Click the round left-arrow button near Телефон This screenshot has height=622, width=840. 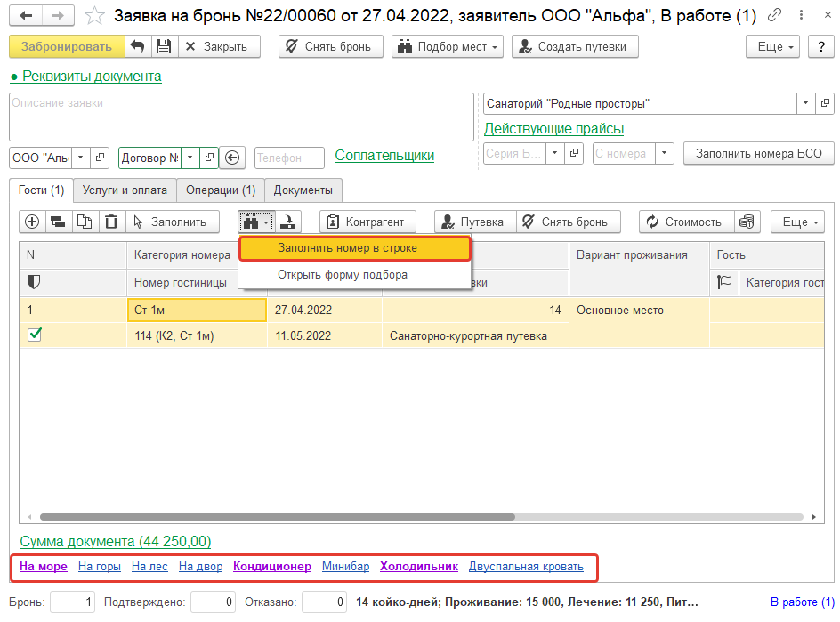pyautogui.click(x=232, y=158)
